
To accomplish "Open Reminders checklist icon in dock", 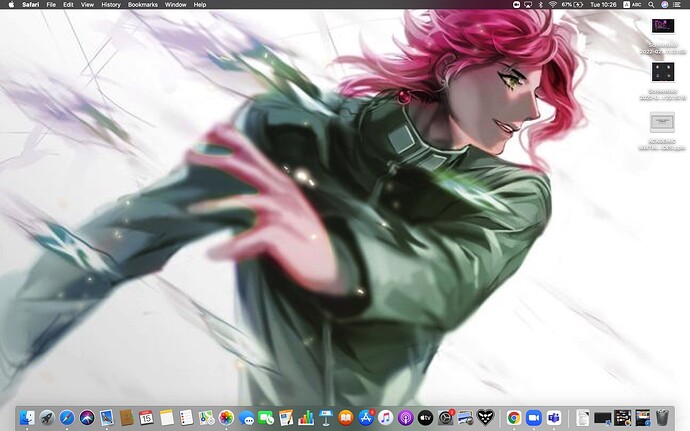I will pos(186,417).
